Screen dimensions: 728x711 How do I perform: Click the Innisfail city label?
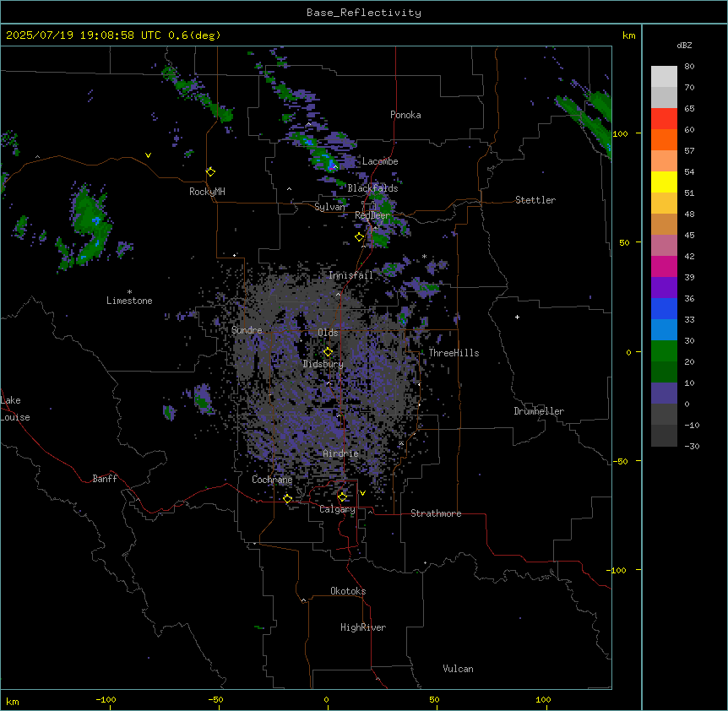coord(351,275)
